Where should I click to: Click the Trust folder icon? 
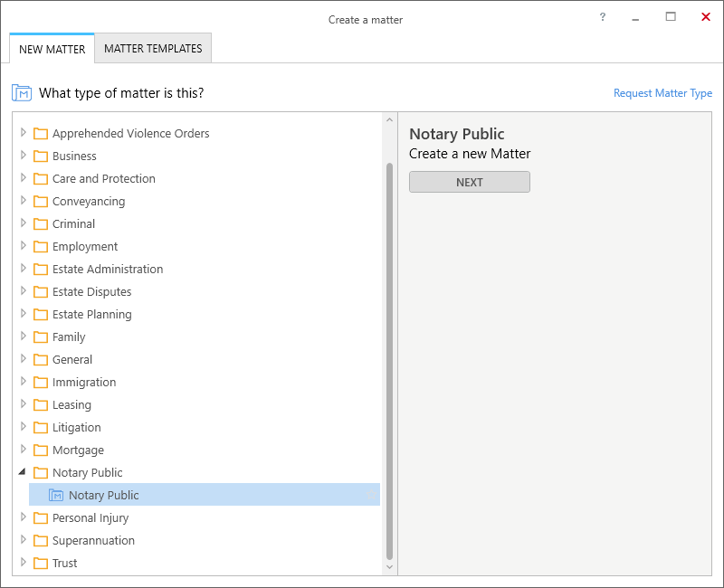click(x=41, y=564)
